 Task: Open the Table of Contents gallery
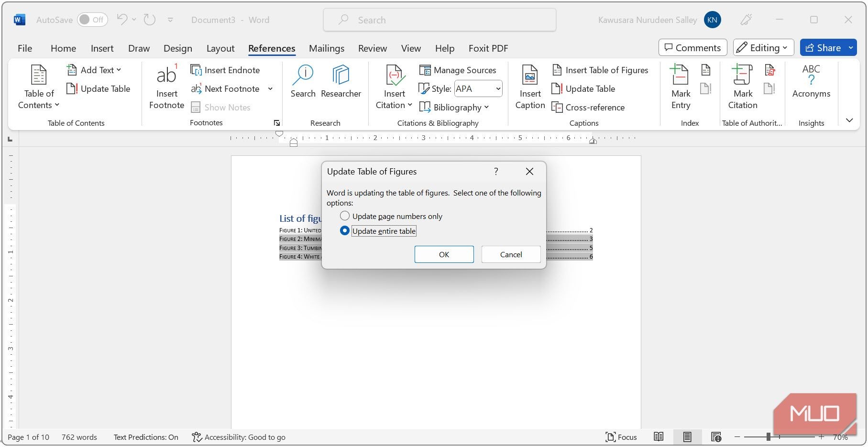click(39, 87)
